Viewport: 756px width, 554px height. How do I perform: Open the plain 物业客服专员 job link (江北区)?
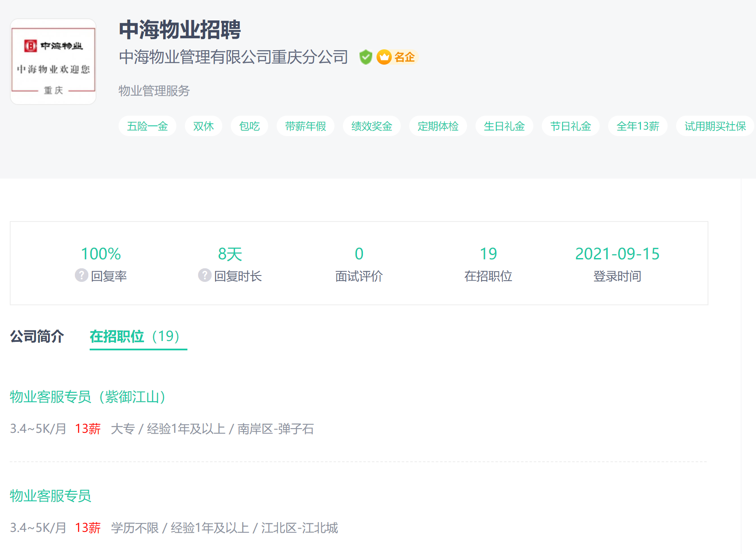point(51,496)
